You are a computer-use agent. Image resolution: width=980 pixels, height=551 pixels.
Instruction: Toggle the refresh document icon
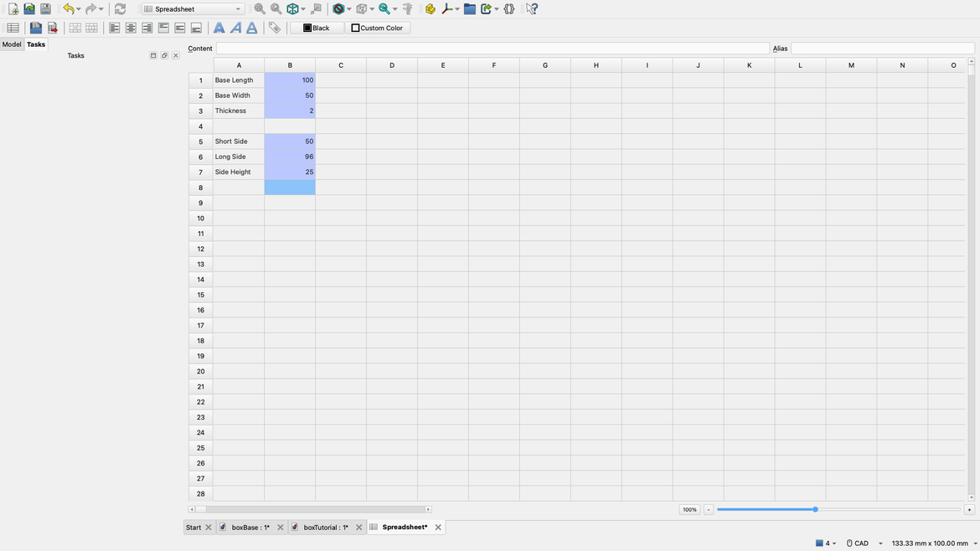120,8
